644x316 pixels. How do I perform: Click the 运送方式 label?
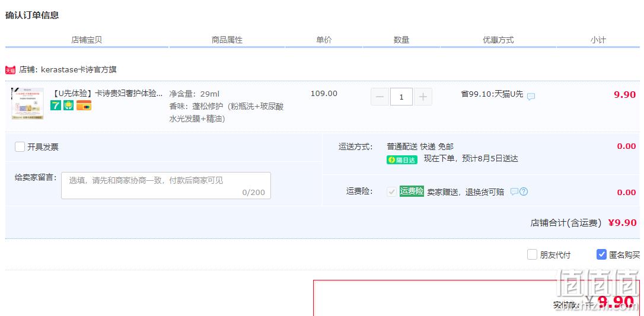(x=356, y=147)
